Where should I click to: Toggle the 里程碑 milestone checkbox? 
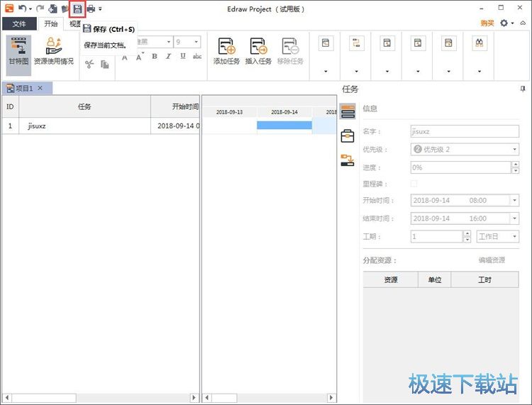(x=414, y=184)
